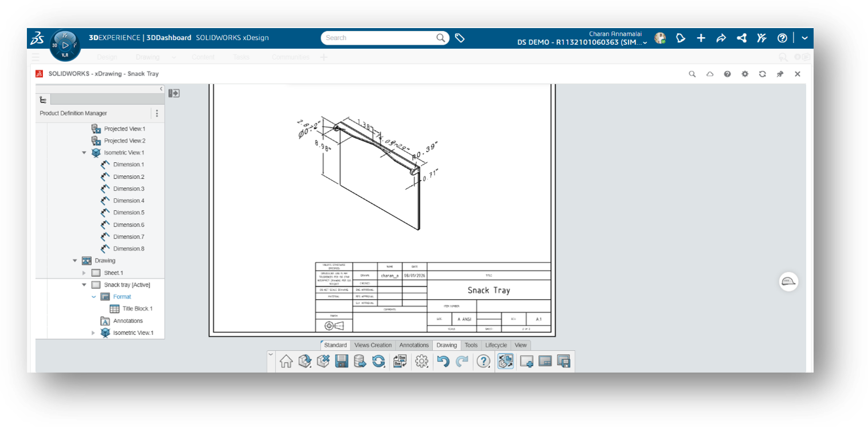Open widget help question icon
The width and height of the screenshot is (868, 427).
[727, 74]
